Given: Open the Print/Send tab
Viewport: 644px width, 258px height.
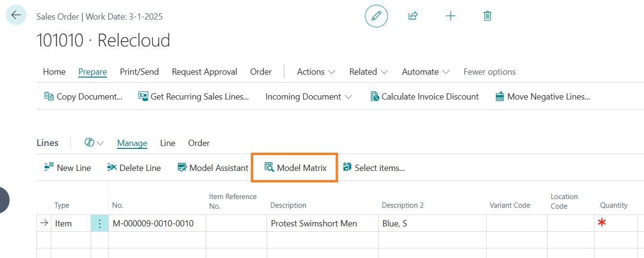Looking at the screenshot, I should click(139, 72).
